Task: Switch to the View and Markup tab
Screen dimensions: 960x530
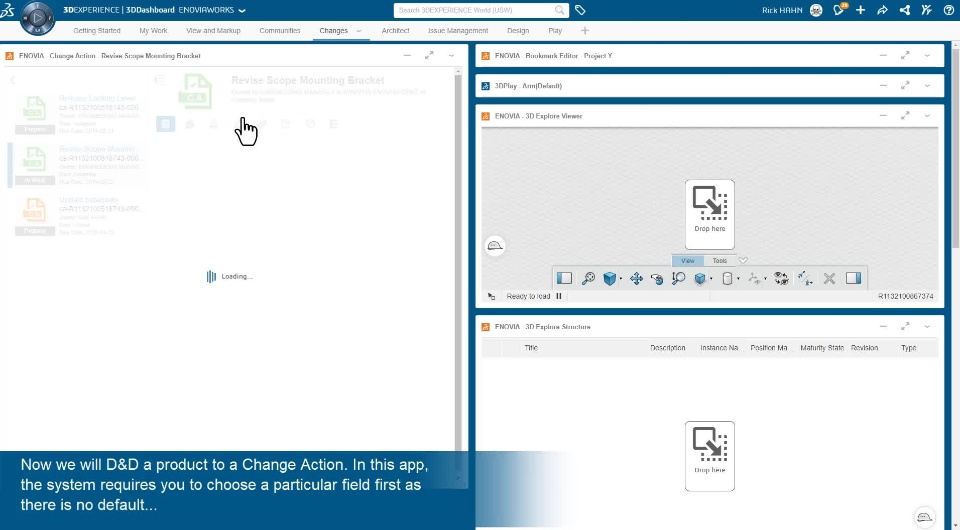Action: [213, 31]
